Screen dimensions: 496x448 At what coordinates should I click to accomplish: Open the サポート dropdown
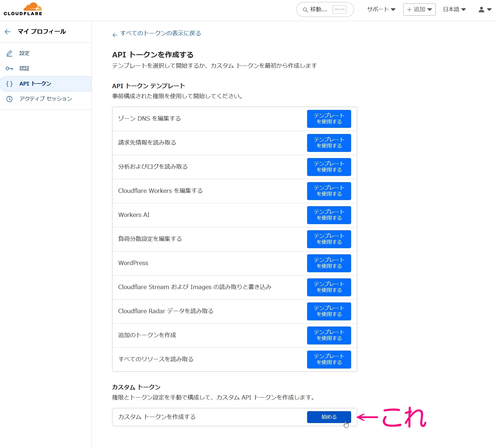tap(381, 9)
